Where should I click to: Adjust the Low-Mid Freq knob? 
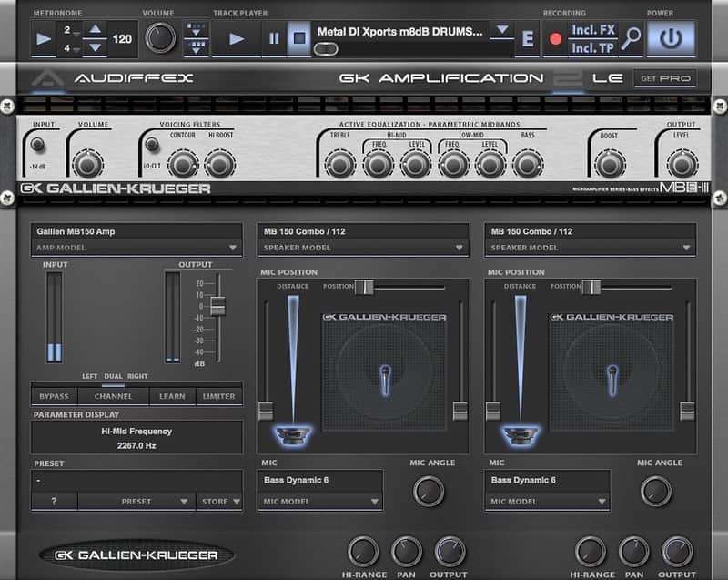click(x=453, y=165)
